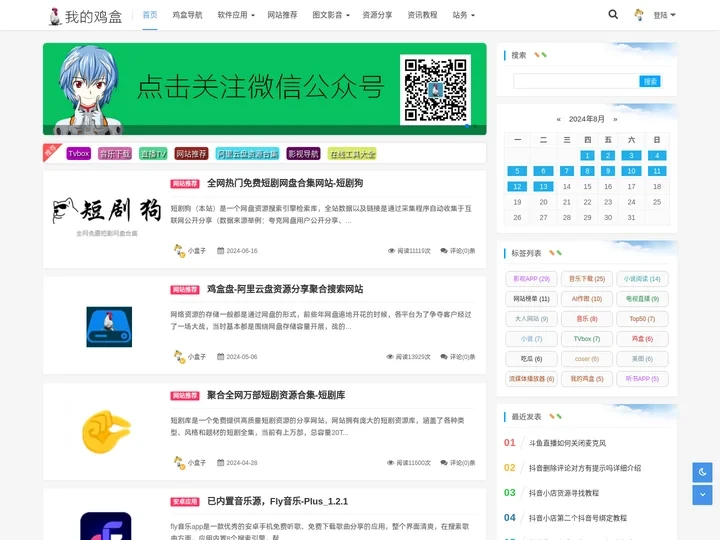Click author avatar on 短剧库 post
The height and width of the screenshot is (540, 720).
(179, 462)
